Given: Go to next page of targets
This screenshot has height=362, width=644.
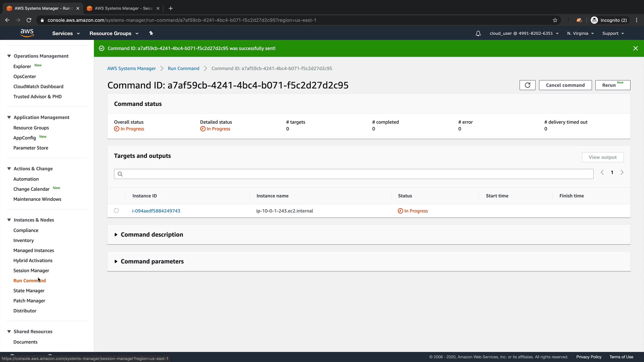Looking at the screenshot, I should coord(622,172).
